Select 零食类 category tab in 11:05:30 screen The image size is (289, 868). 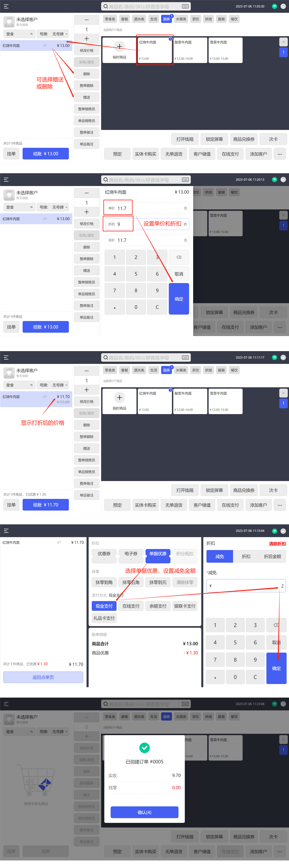coord(110,19)
